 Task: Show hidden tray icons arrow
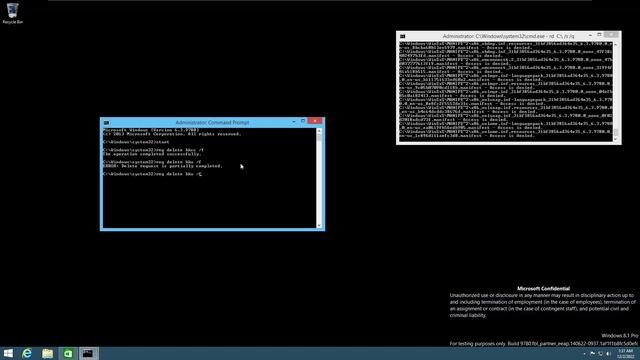pos(584,353)
